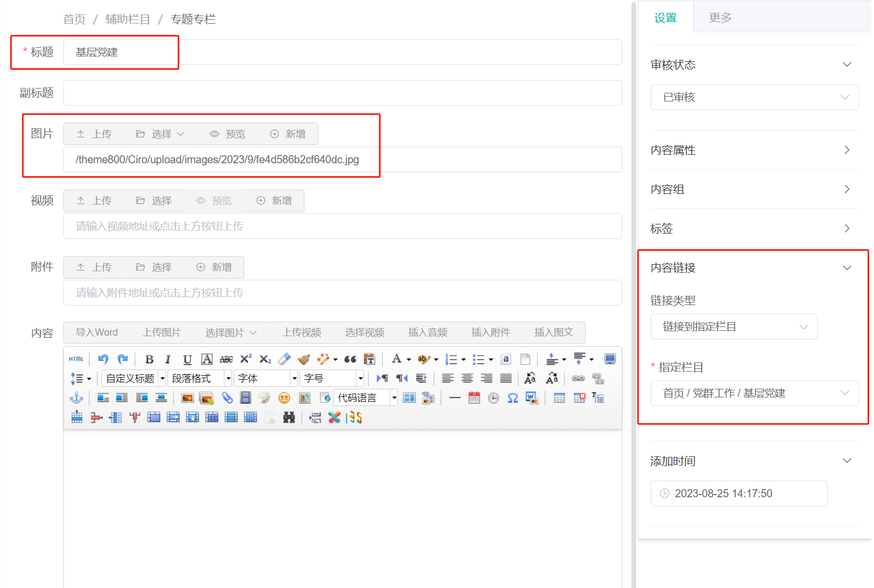Viewport: 874px width, 588px height.
Task: Toggle bold formatting in the editor
Action: 149,359
